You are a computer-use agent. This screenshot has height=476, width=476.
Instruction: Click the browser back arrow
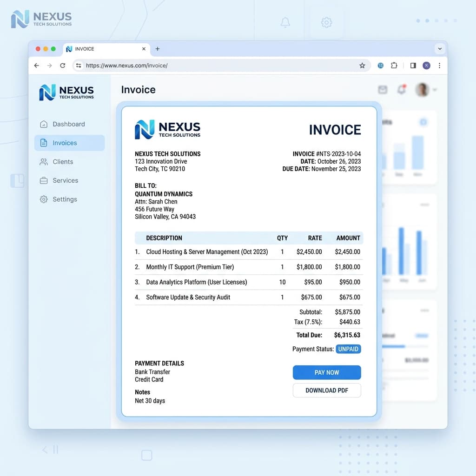[37, 66]
